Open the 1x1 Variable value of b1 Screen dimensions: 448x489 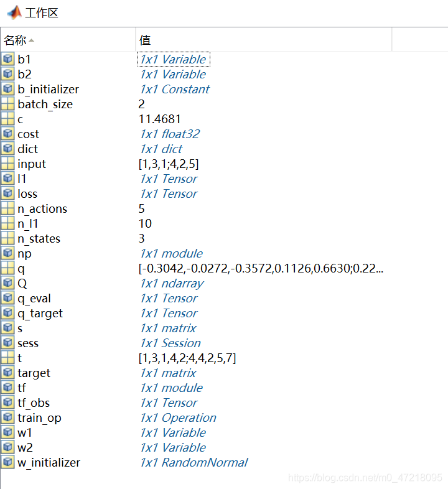pyautogui.click(x=173, y=59)
